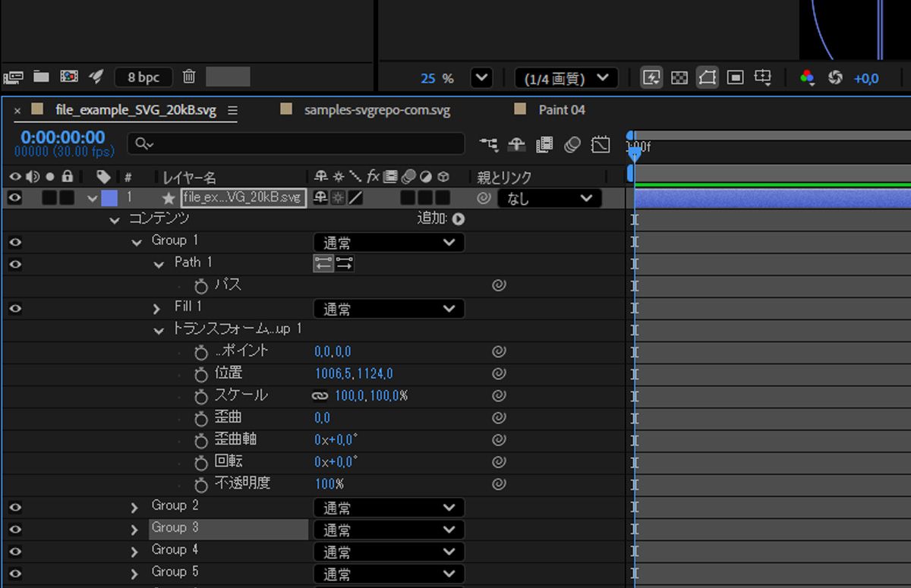This screenshot has width=911, height=588.
Task: Click the current timecode 0:00:00:00
Action: (63, 137)
